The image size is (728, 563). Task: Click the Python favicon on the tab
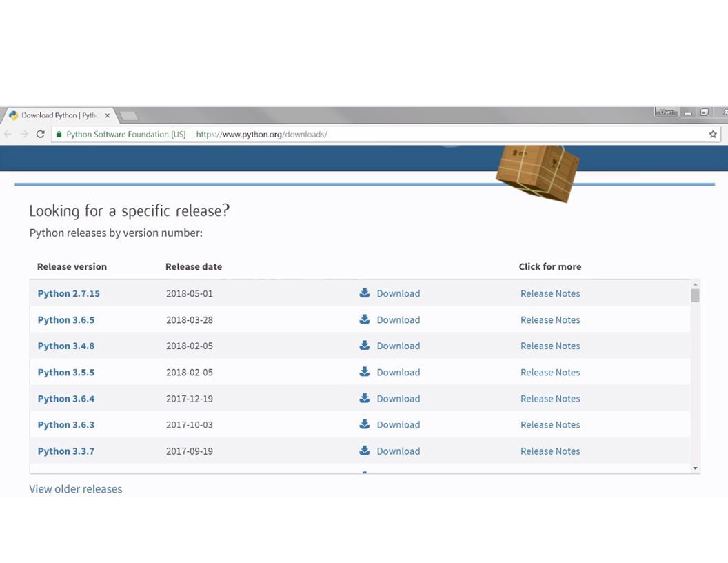(13, 115)
